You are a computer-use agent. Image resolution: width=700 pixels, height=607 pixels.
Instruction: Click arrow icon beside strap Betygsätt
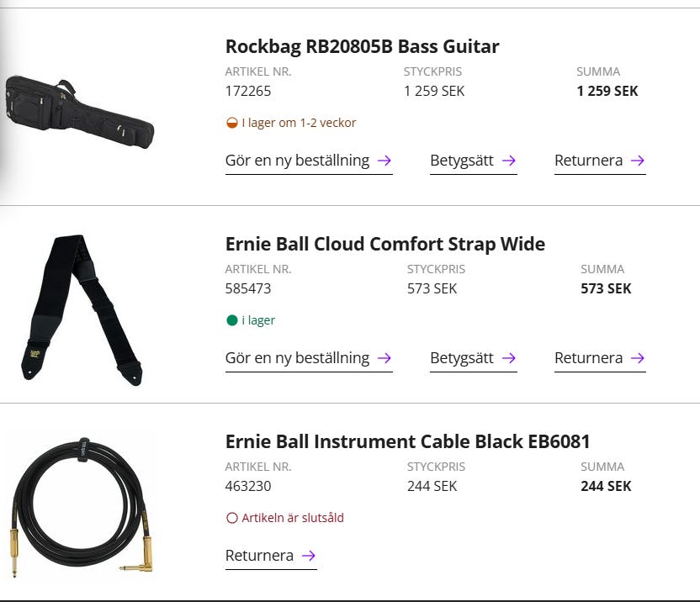click(508, 358)
